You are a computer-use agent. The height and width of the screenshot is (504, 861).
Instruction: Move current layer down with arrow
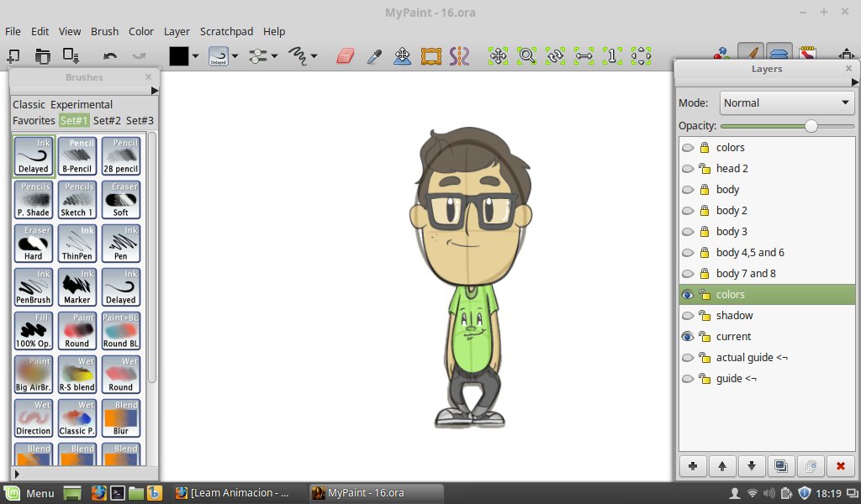coord(752,466)
